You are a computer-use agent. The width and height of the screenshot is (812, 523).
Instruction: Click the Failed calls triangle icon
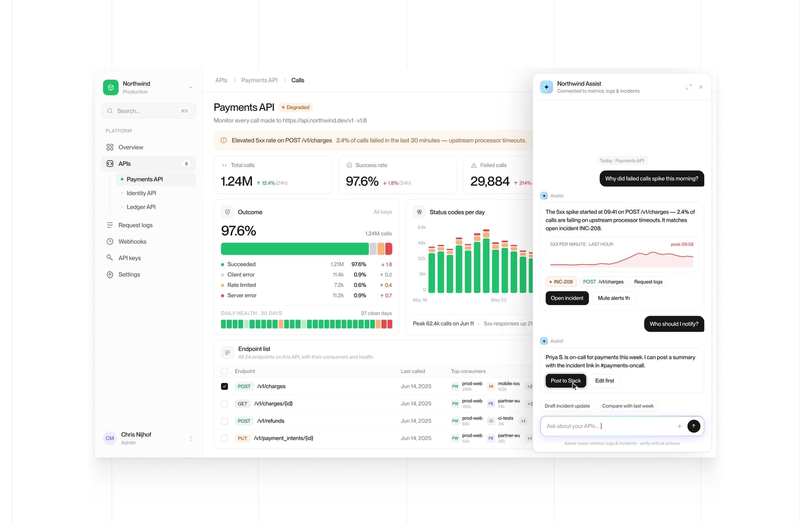point(474,165)
